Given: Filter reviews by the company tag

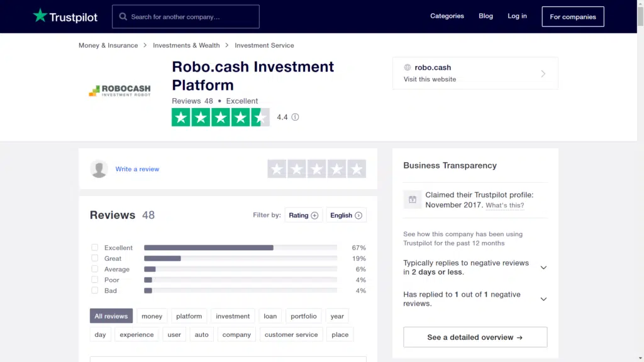Looking at the screenshot, I should click(x=236, y=334).
